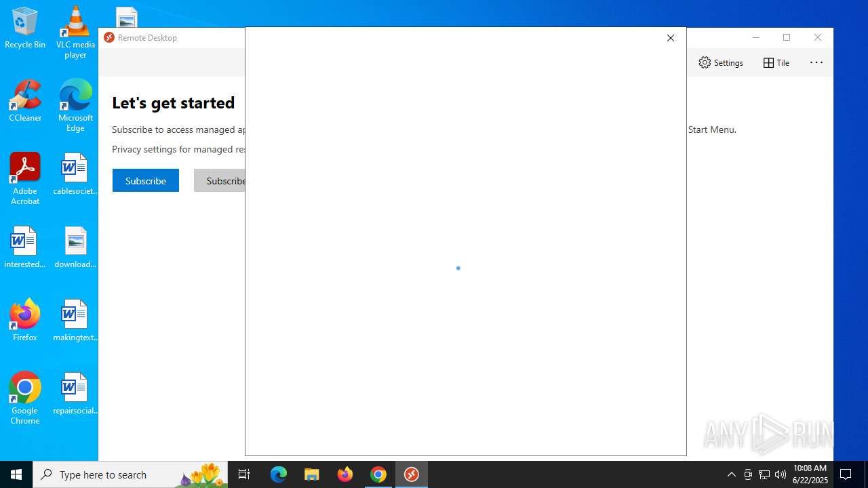Screen dimensions: 868x488
Task: Open volume control tray icon
Action: pos(781,474)
